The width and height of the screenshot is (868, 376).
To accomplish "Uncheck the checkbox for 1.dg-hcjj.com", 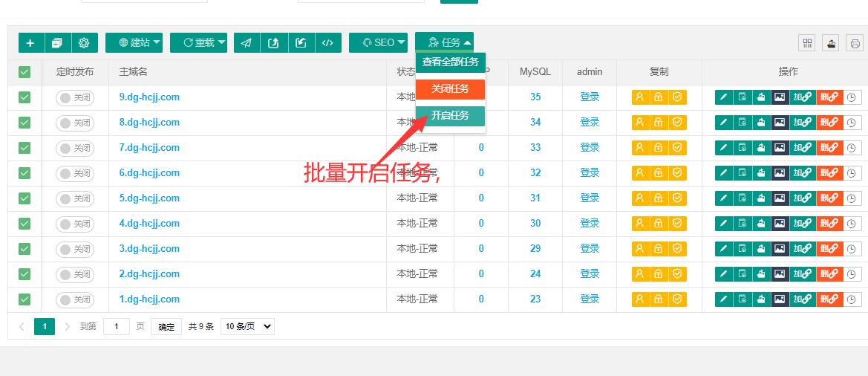I will tap(25, 299).
